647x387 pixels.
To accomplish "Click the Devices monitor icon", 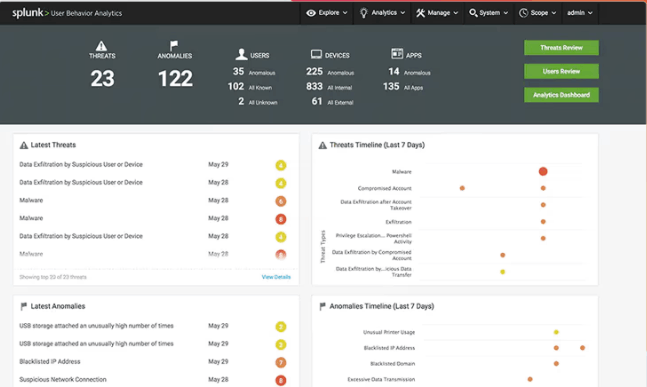I will click(x=316, y=54).
